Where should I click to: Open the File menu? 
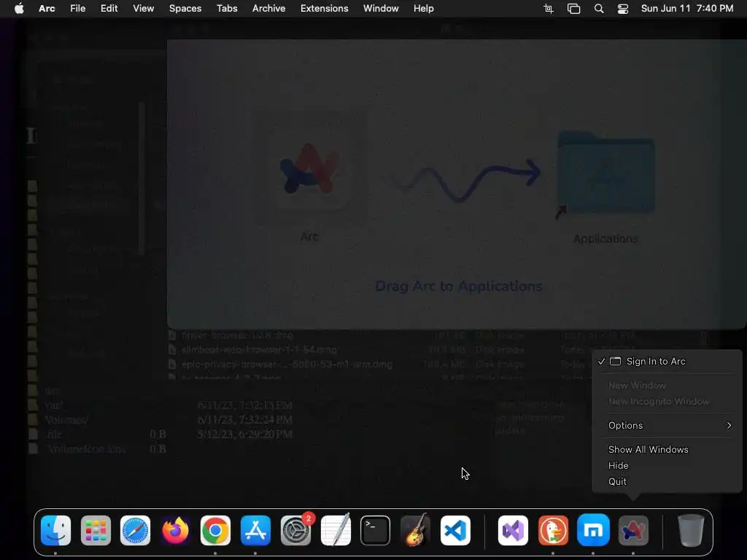(x=77, y=9)
